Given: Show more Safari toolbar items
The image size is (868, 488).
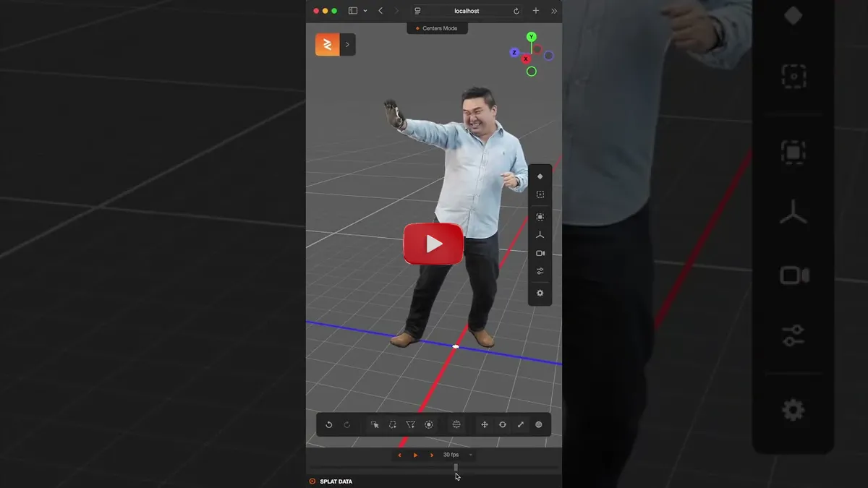Looking at the screenshot, I should 554,11.
